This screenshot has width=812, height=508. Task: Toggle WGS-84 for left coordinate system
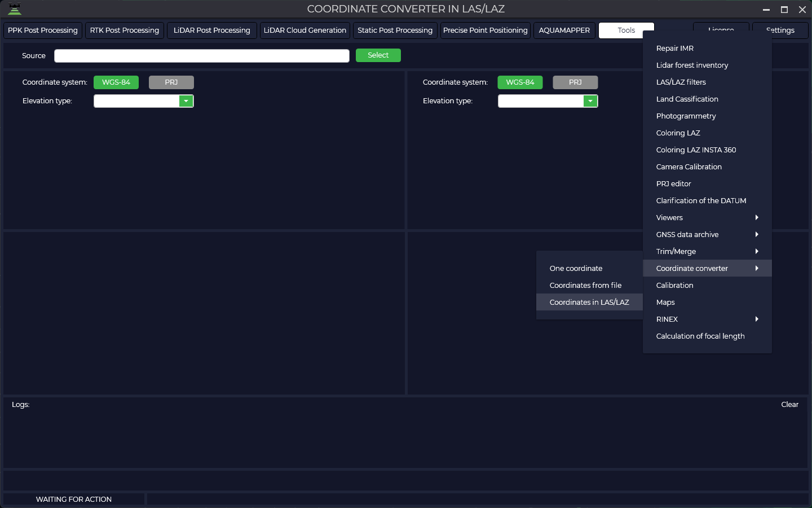(116, 82)
